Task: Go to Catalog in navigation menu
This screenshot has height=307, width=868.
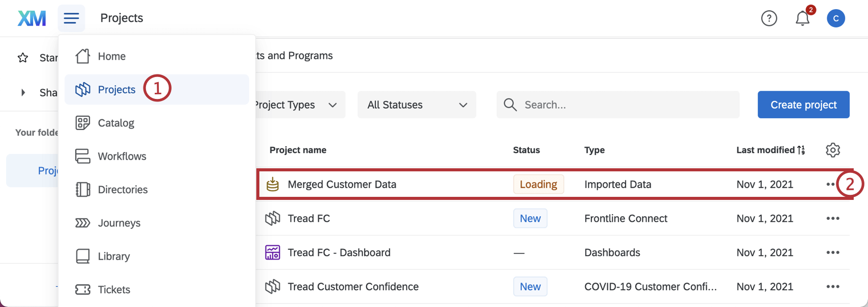Action: point(116,123)
